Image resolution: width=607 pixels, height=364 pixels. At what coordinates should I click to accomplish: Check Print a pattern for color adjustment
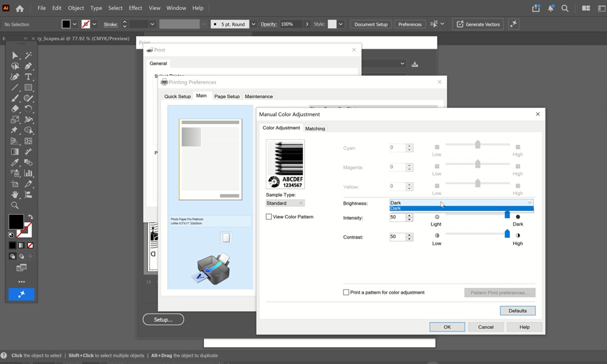[x=346, y=292]
